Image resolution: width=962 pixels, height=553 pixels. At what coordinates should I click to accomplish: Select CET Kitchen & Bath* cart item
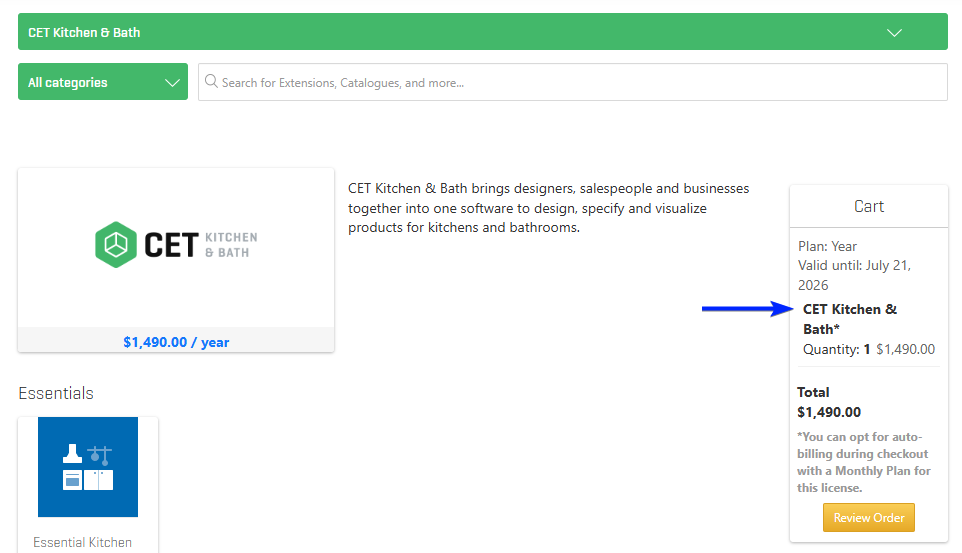coord(850,319)
